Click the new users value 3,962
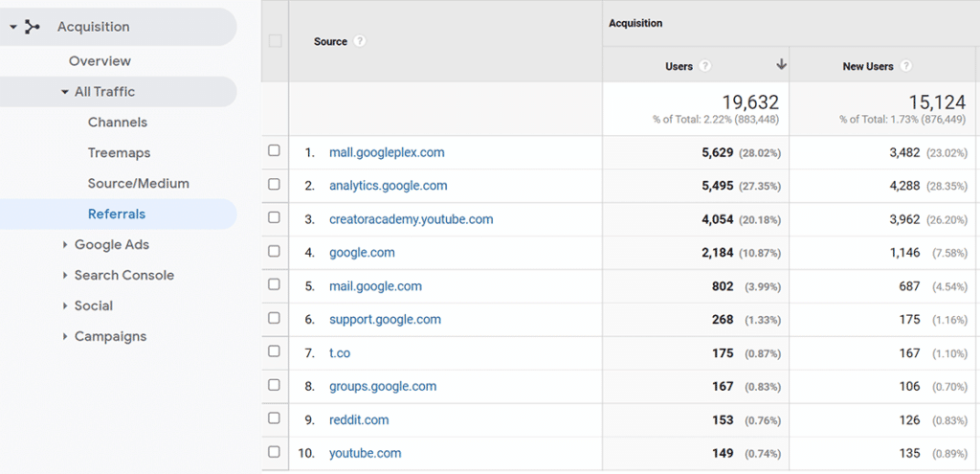Image resolution: width=980 pixels, height=474 pixels. pyautogui.click(x=904, y=219)
